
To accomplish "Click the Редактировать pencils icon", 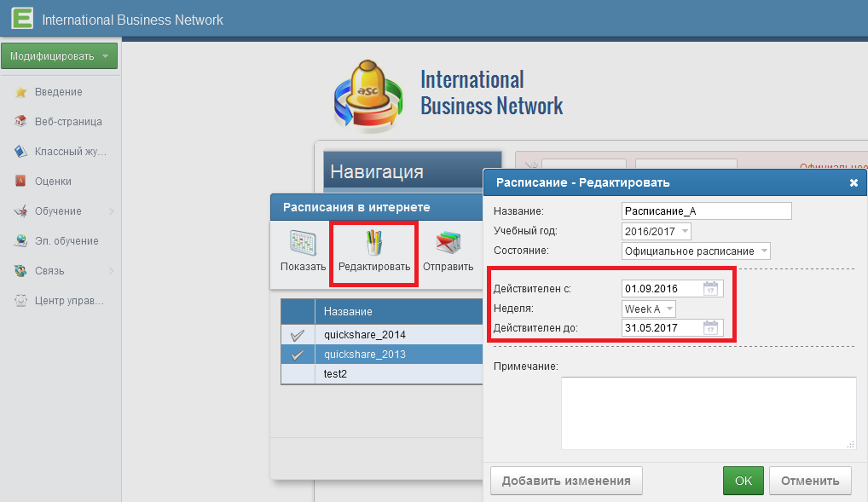I will pyautogui.click(x=374, y=243).
